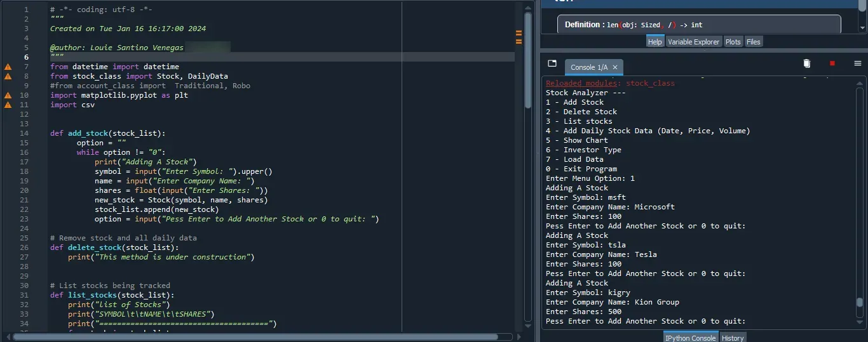The width and height of the screenshot is (868, 342).
Task: Click '0 - Exit Program' in the console
Action: pyautogui.click(x=581, y=169)
